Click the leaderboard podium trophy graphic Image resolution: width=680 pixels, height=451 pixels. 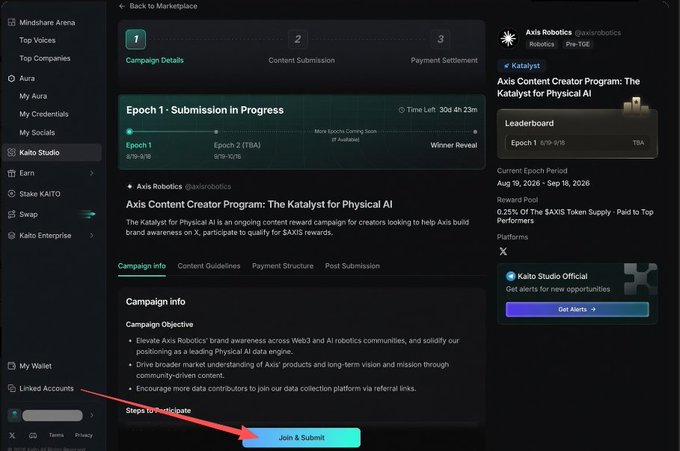pyautogui.click(x=636, y=105)
